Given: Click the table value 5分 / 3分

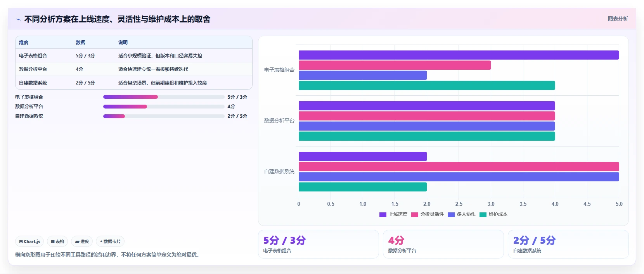Looking at the screenshot, I should (85, 56).
